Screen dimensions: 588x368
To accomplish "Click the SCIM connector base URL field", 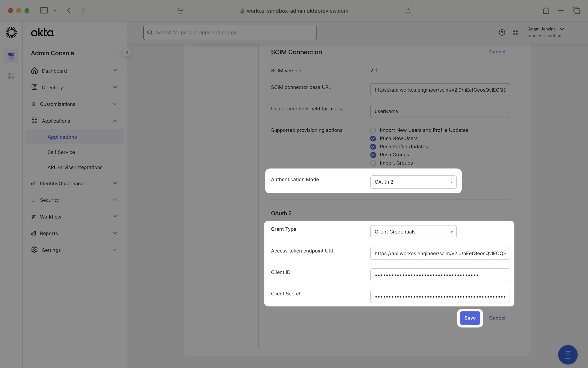I will [440, 90].
